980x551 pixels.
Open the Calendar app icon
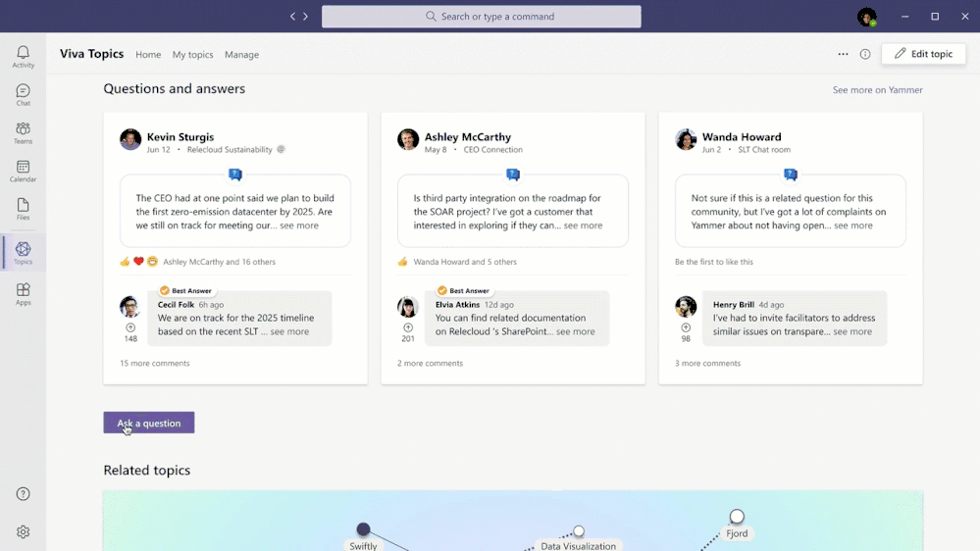point(23,171)
